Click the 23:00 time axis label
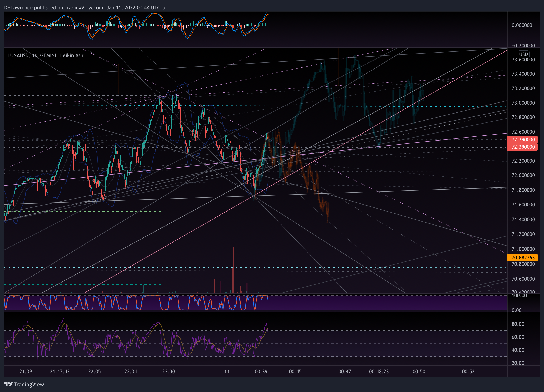The image size is (544, 392). 169,371
